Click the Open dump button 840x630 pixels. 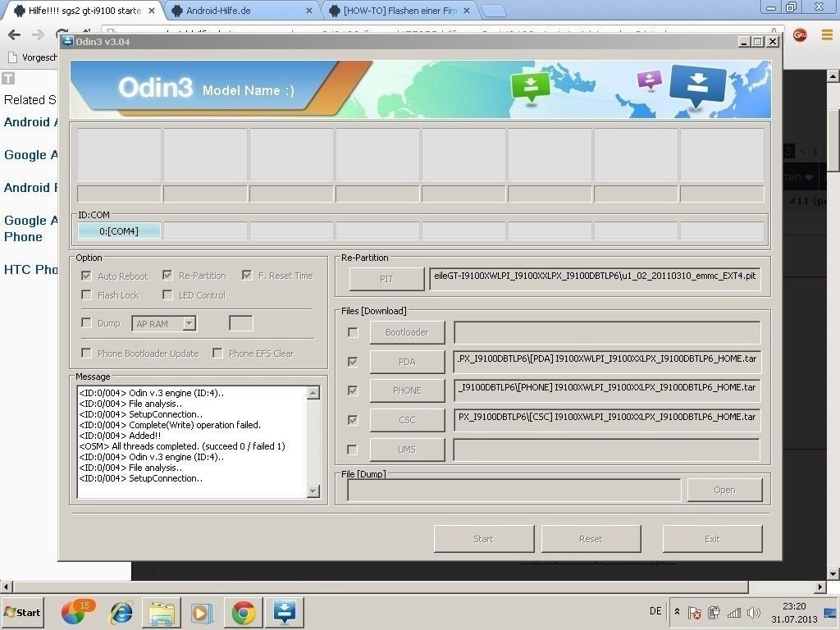(x=724, y=490)
